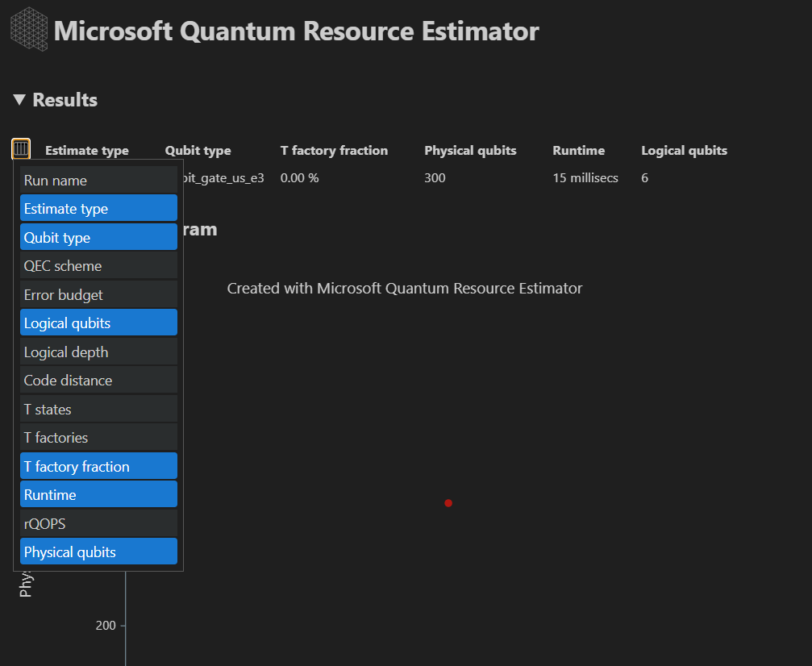This screenshot has height=666, width=812.
Task: Show the Code distance column
Action: [98, 380]
